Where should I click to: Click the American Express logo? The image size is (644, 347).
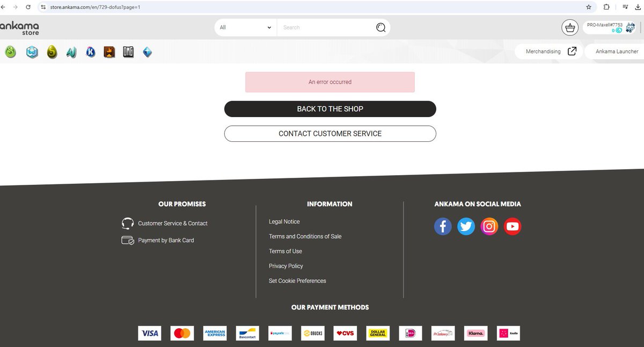(215, 333)
